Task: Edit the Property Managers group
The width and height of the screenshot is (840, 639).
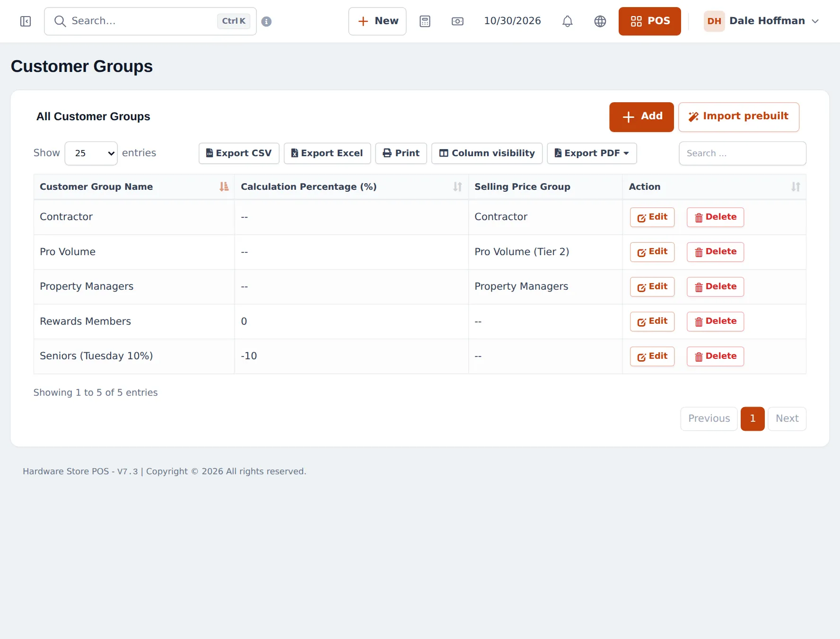Action: click(652, 287)
